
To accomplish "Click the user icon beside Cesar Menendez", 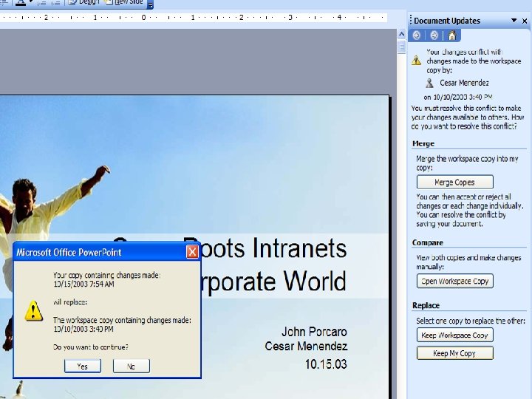I will coord(429,83).
